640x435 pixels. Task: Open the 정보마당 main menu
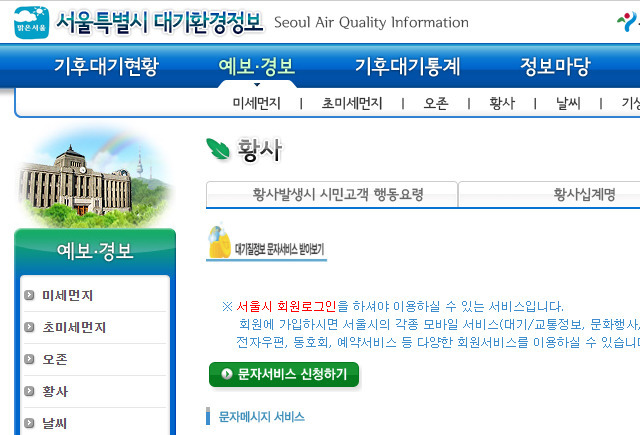click(555, 66)
